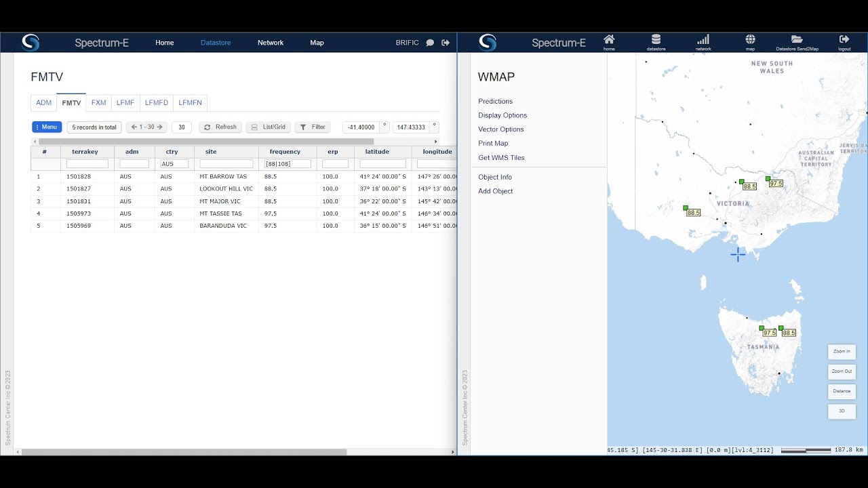Click Get WMS Tiles link

(x=501, y=158)
